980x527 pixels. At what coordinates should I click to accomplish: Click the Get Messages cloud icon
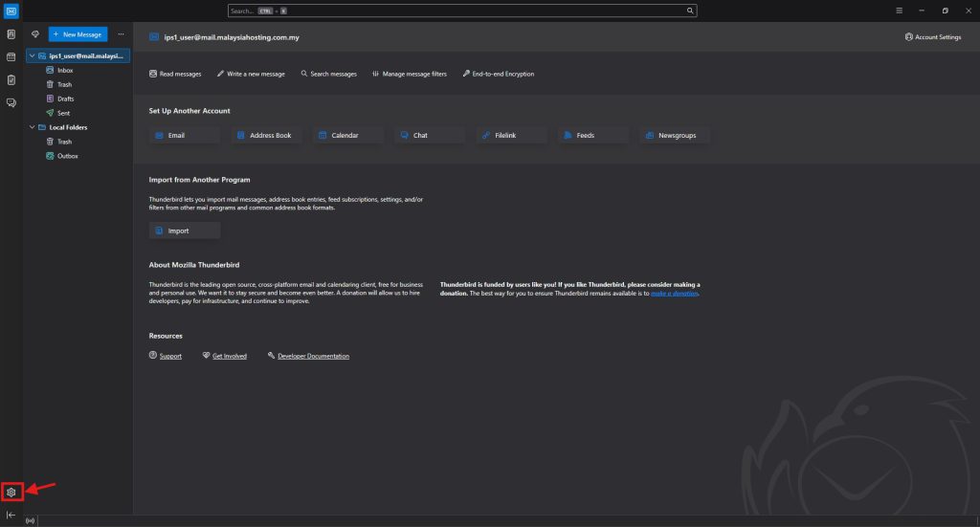point(35,33)
